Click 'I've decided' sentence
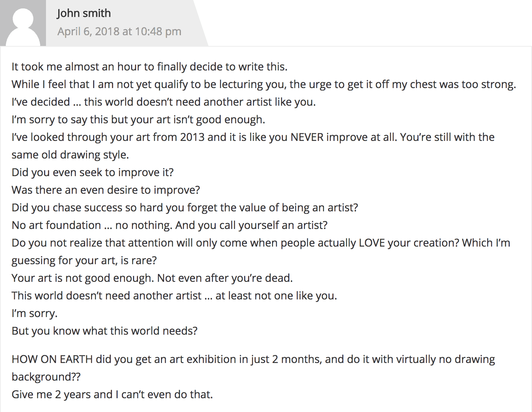The height and width of the screenshot is (412, 532). click(164, 102)
